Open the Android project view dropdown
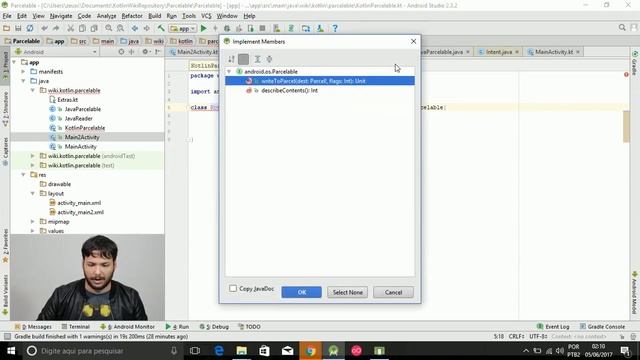The height and width of the screenshot is (360, 640). [56, 52]
